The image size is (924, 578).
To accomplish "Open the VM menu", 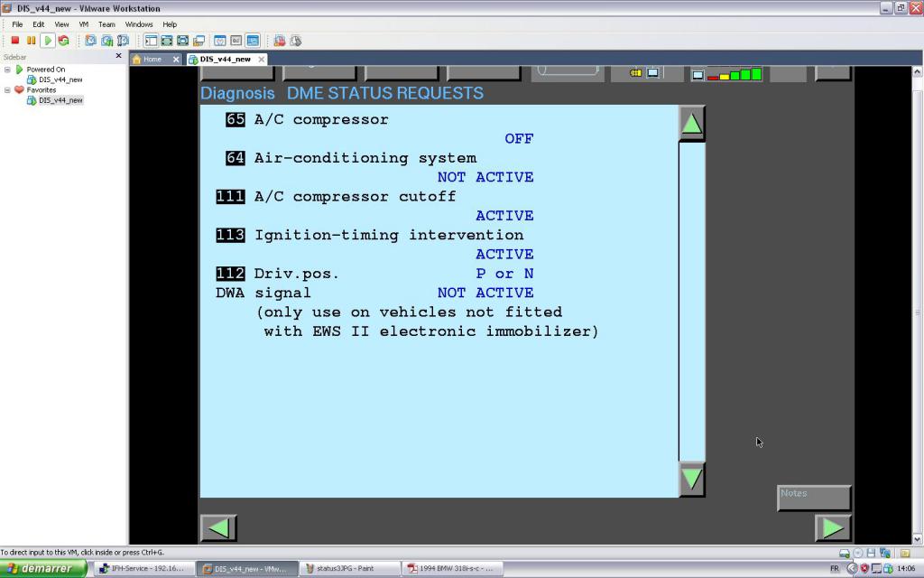I will [83, 24].
